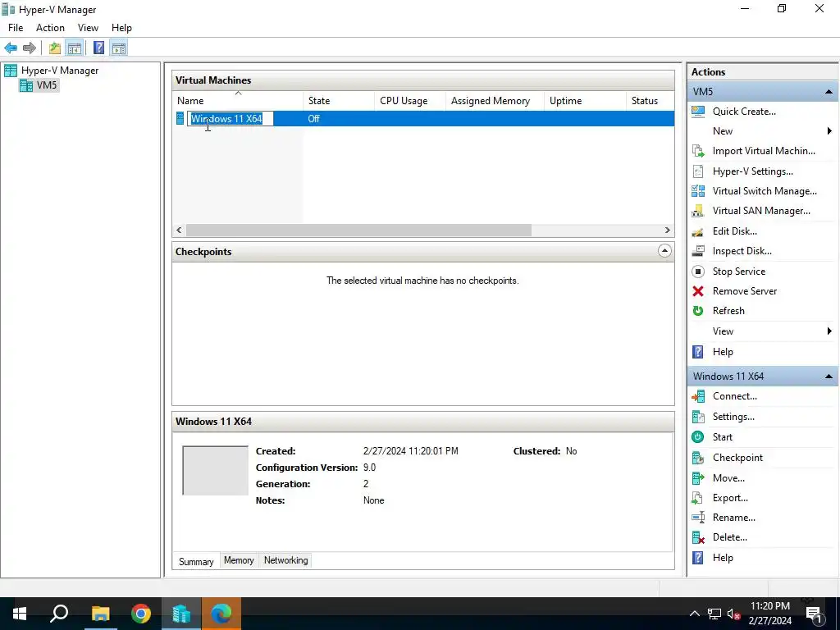Image resolution: width=840 pixels, height=630 pixels.
Task: Click Move action for the VM
Action: click(x=728, y=478)
